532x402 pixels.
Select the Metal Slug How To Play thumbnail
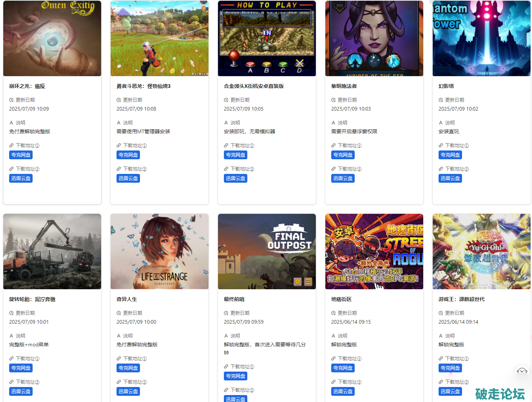click(x=267, y=38)
